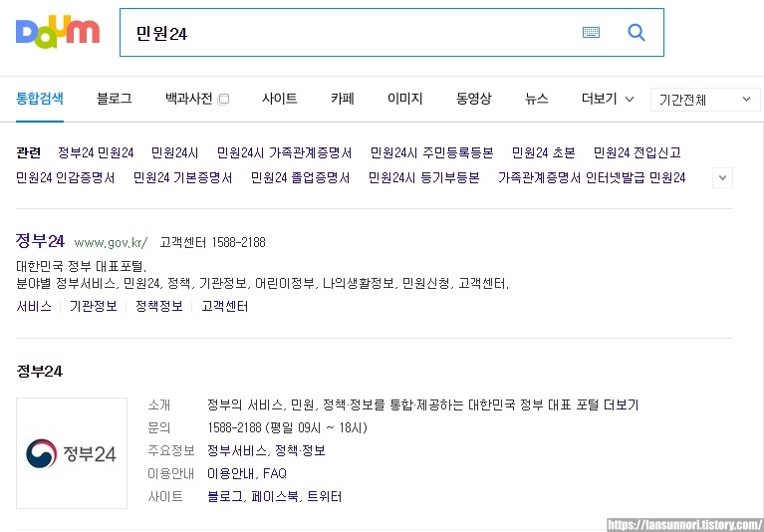Open the 백과사전 tab

click(x=189, y=99)
